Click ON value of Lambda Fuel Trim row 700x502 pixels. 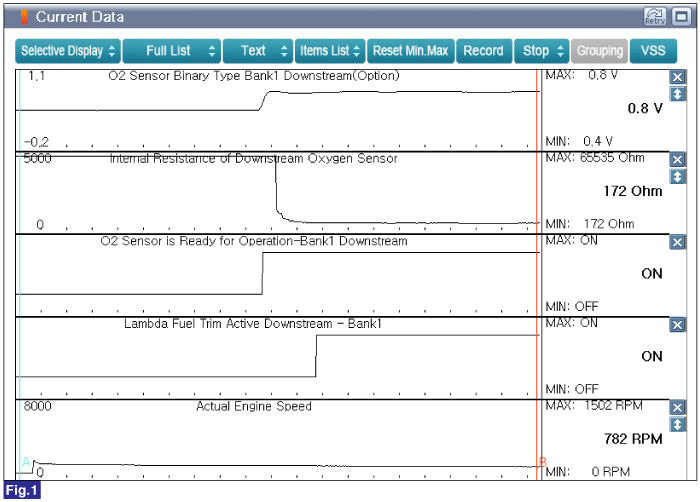(x=652, y=356)
